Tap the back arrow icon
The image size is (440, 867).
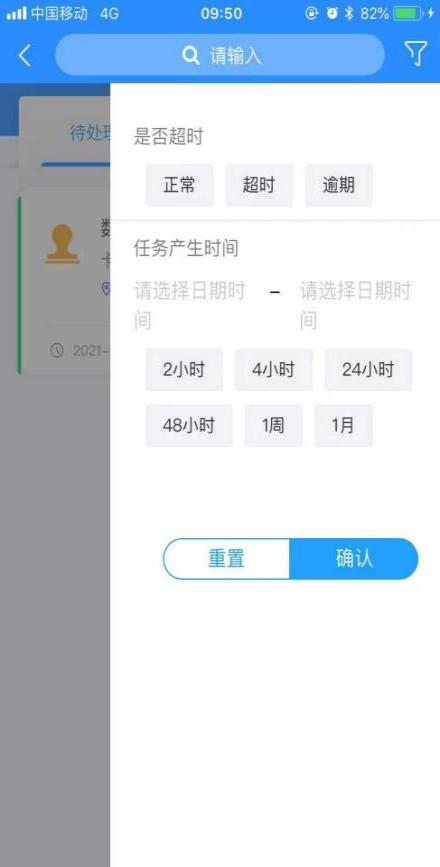pos(24,55)
